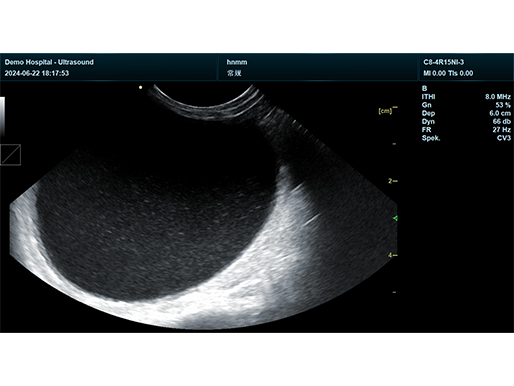Click the 常规 exam type label
The height and width of the screenshot is (386, 514).
pyautogui.click(x=234, y=73)
